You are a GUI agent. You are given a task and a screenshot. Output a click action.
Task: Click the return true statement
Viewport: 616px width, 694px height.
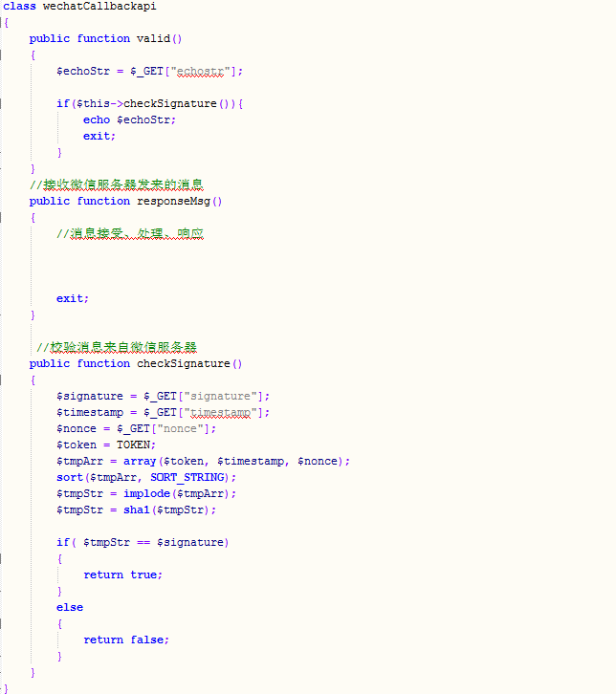pyautogui.click(x=122, y=575)
